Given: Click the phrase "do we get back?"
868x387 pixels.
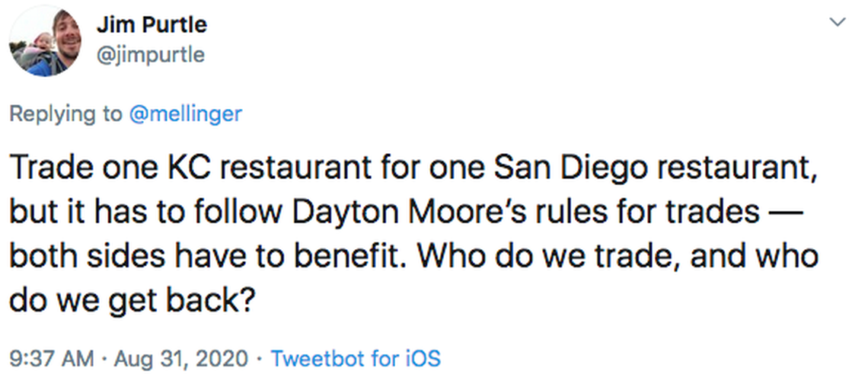Looking at the screenshot, I should [130, 299].
